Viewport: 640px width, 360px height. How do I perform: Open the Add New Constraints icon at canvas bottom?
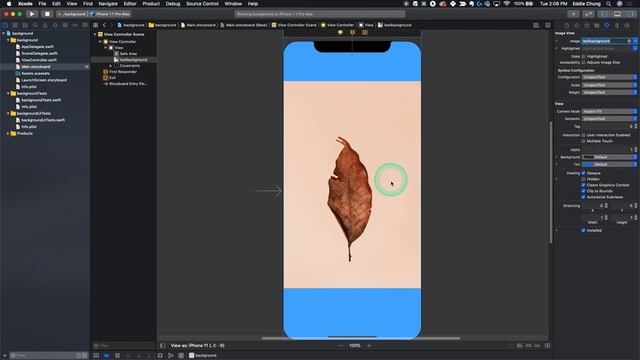[529, 346]
